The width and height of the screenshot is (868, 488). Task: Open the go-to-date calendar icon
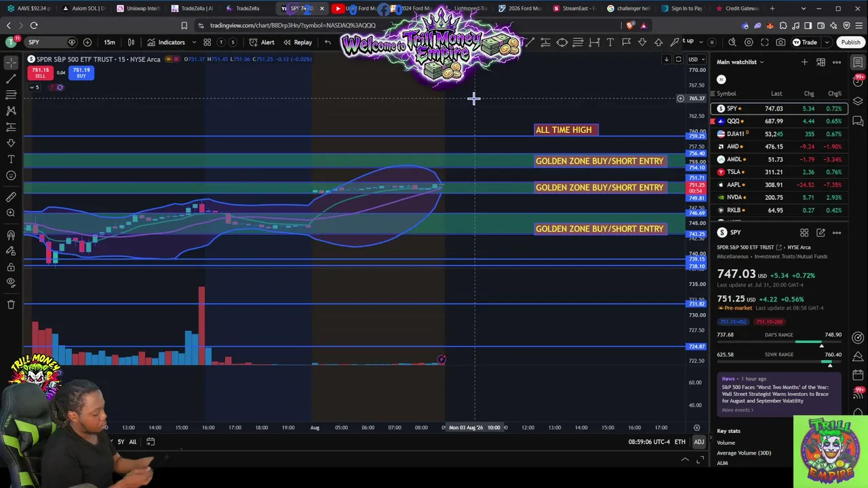(x=151, y=442)
